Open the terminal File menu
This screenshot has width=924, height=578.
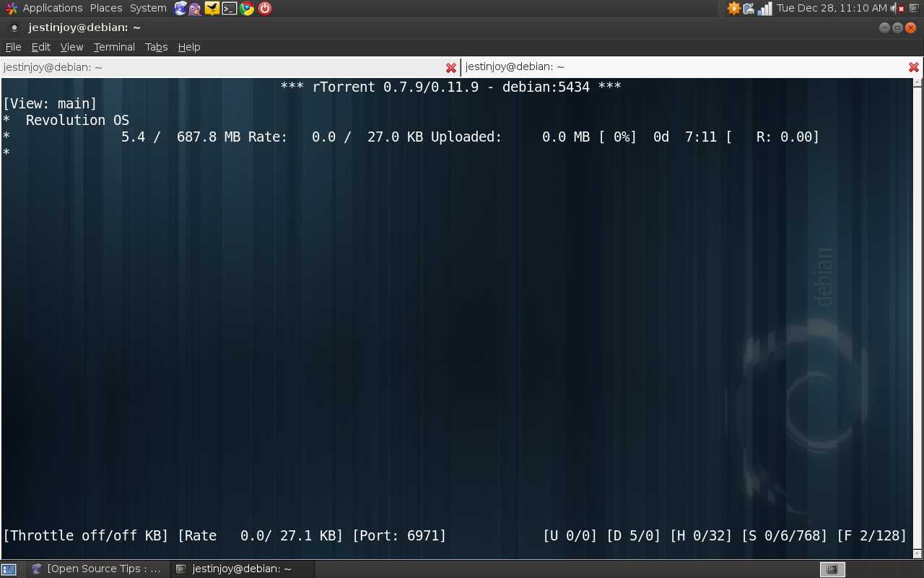click(13, 47)
